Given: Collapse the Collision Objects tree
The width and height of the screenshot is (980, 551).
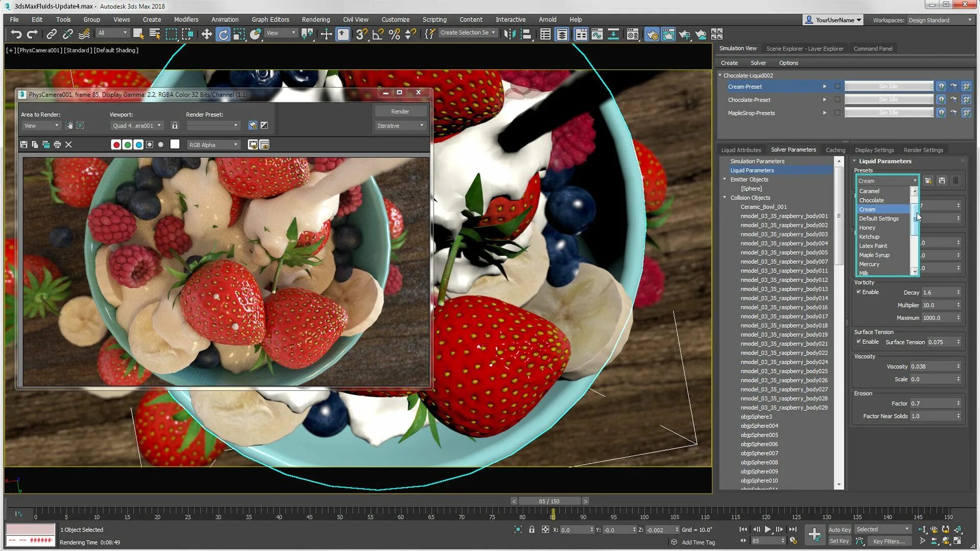Looking at the screenshot, I should tap(725, 198).
